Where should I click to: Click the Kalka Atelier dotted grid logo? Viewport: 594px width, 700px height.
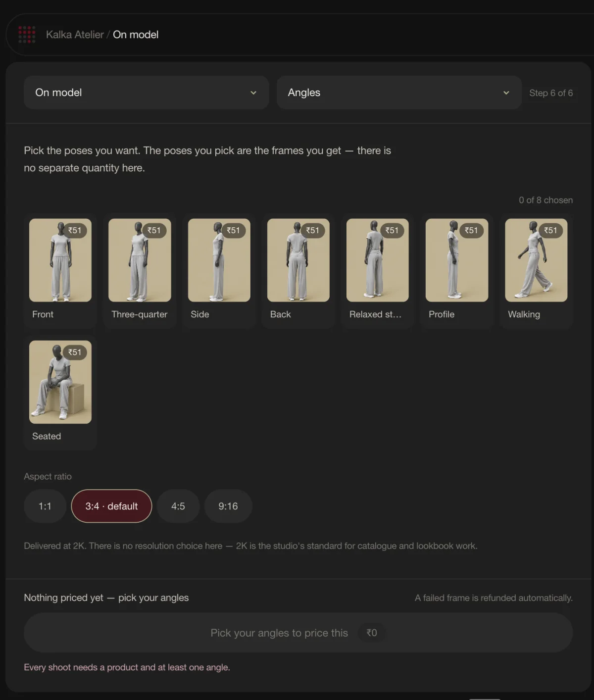27,35
